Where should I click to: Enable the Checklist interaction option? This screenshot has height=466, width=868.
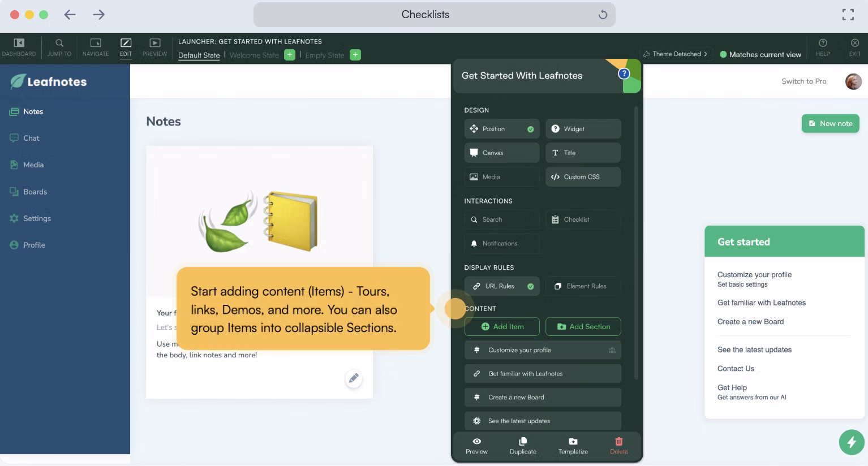coord(583,219)
